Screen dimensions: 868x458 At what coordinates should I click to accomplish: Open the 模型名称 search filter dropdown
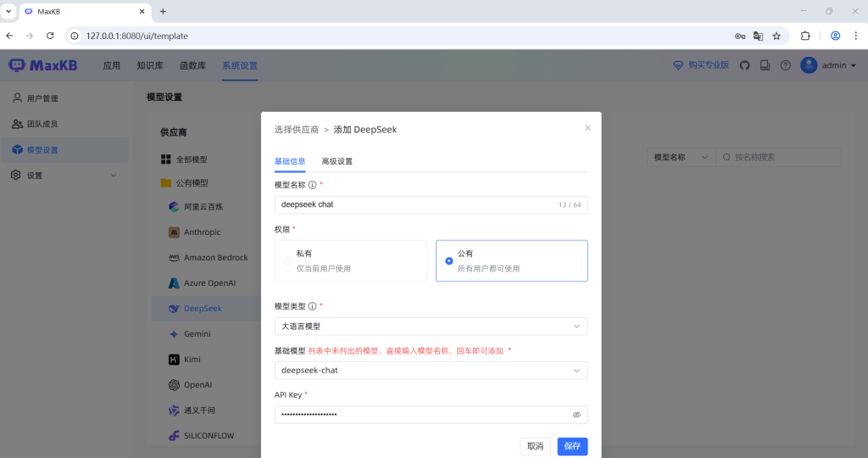pyautogui.click(x=681, y=157)
